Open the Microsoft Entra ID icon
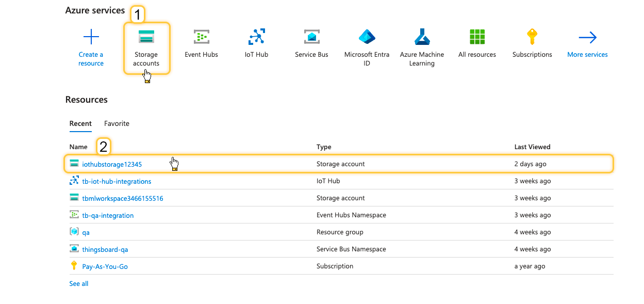Image resolution: width=644 pixels, height=304 pixels. [367, 38]
